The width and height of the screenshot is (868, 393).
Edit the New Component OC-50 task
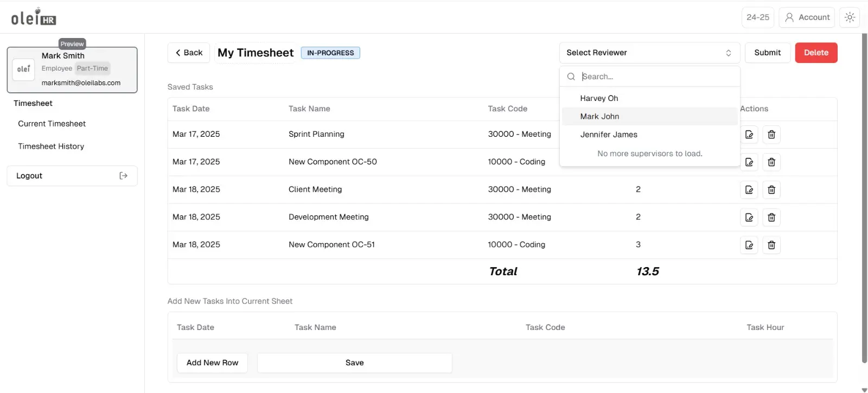tap(749, 162)
